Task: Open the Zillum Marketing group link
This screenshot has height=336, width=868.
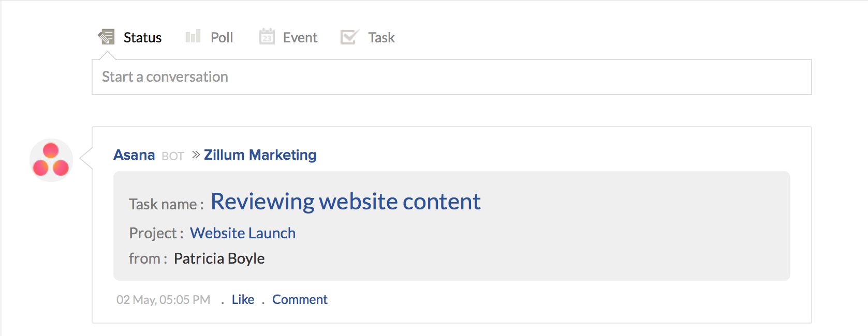Action: [260, 155]
